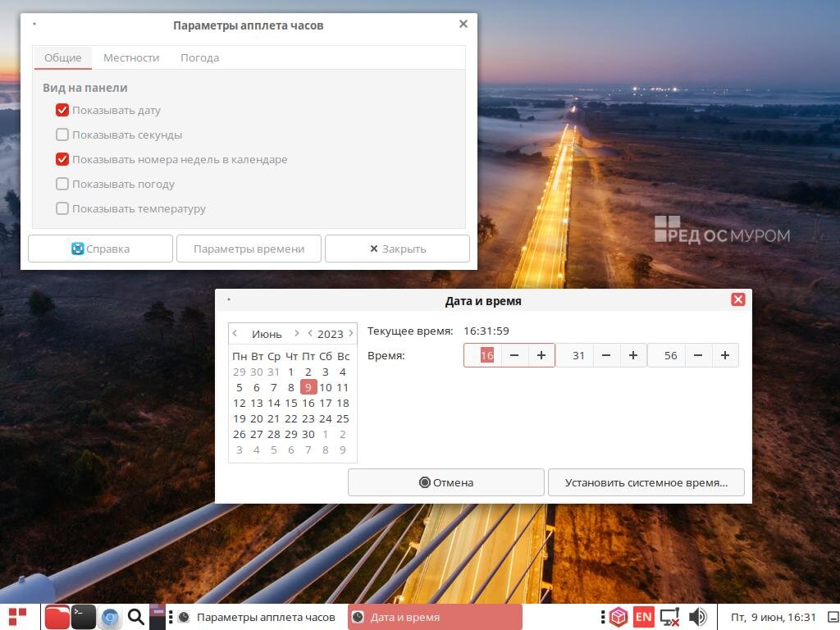Enable the Показывать погоду checkbox
Image resolution: width=840 pixels, height=630 pixels.
click(x=62, y=184)
